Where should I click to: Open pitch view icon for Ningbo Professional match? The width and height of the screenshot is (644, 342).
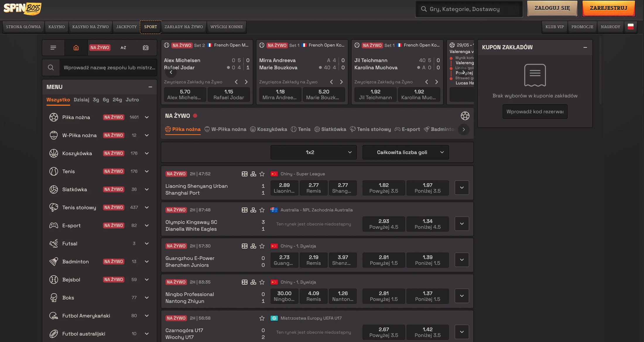pyautogui.click(x=244, y=282)
